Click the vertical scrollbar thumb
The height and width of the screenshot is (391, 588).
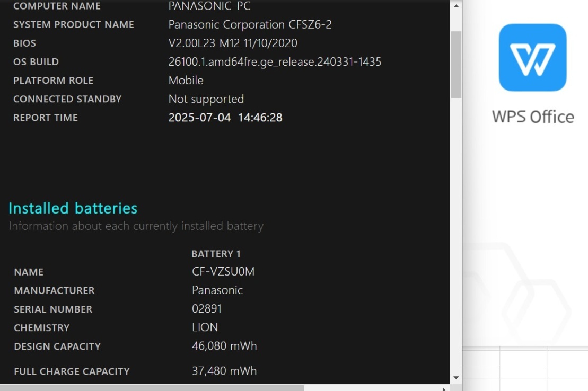456,65
